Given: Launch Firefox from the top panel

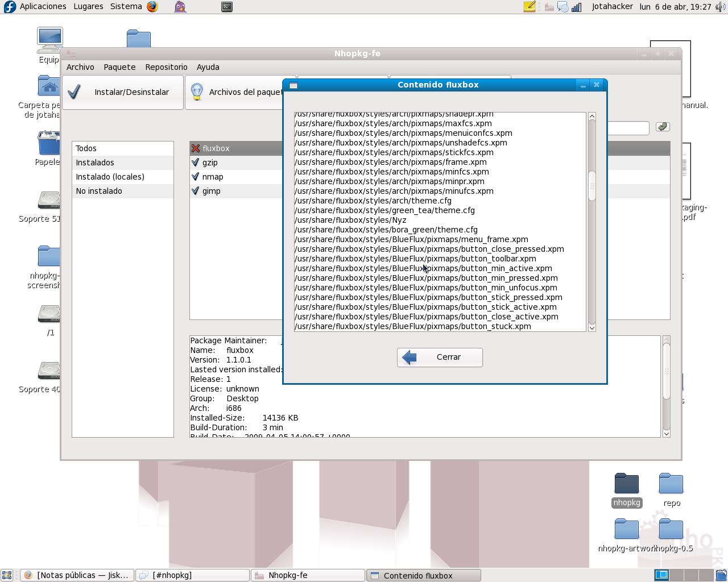Looking at the screenshot, I should click(152, 7).
